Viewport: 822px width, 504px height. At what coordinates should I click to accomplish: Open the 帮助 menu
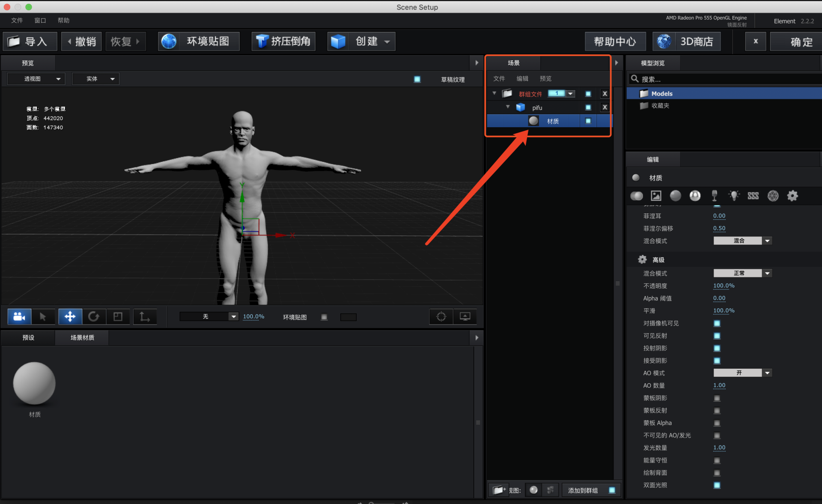tap(63, 21)
